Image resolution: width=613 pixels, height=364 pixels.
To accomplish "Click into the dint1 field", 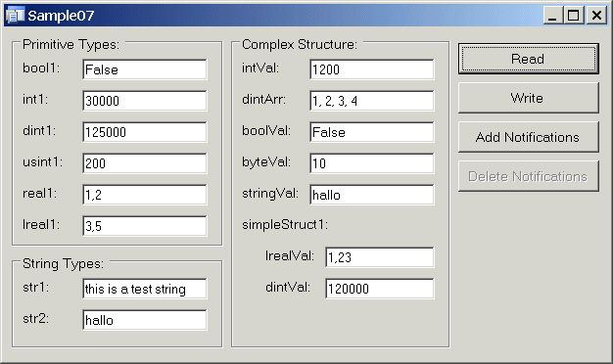I will click(x=145, y=132).
